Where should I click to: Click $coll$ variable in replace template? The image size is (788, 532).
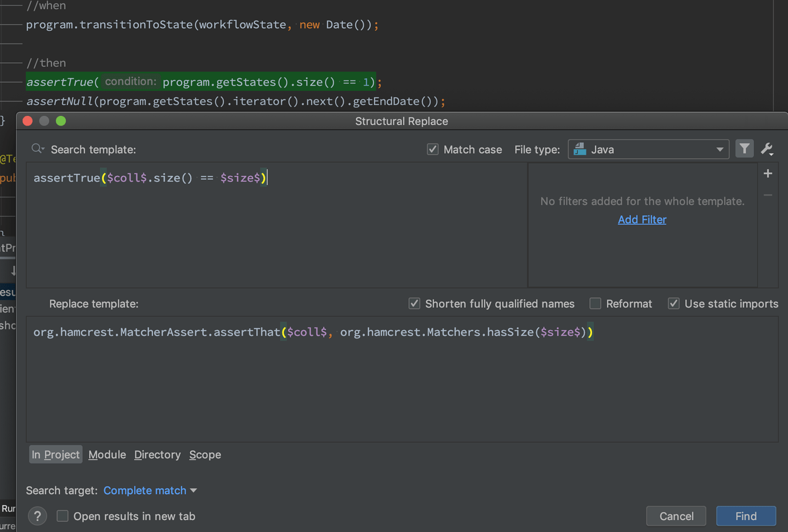(307, 332)
